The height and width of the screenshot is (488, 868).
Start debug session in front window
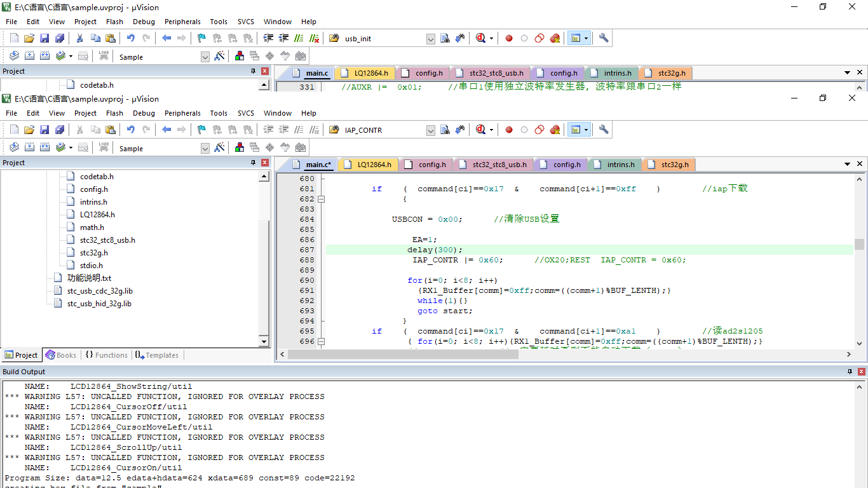[x=481, y=130]
